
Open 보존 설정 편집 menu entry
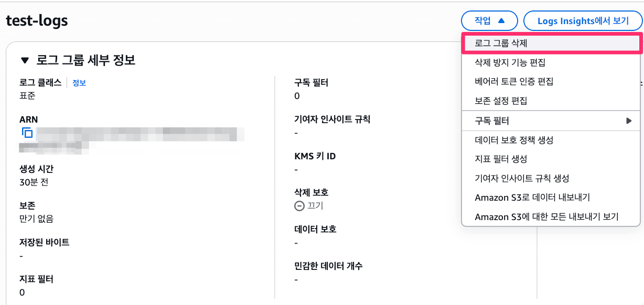[501, 101]
